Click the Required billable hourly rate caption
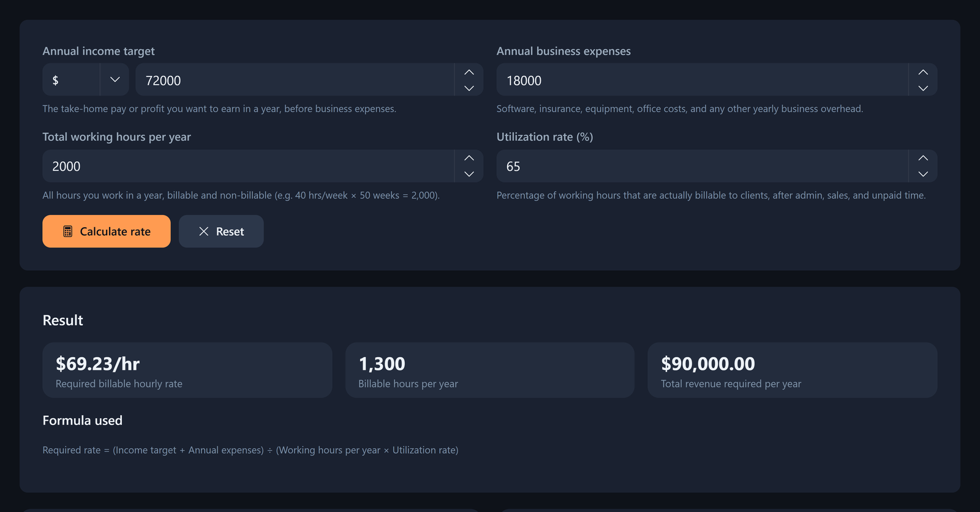980x512 pixels. 119,384
